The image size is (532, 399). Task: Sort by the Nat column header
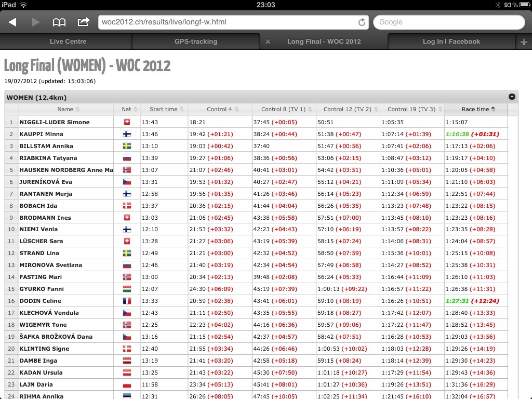[127, 109]
